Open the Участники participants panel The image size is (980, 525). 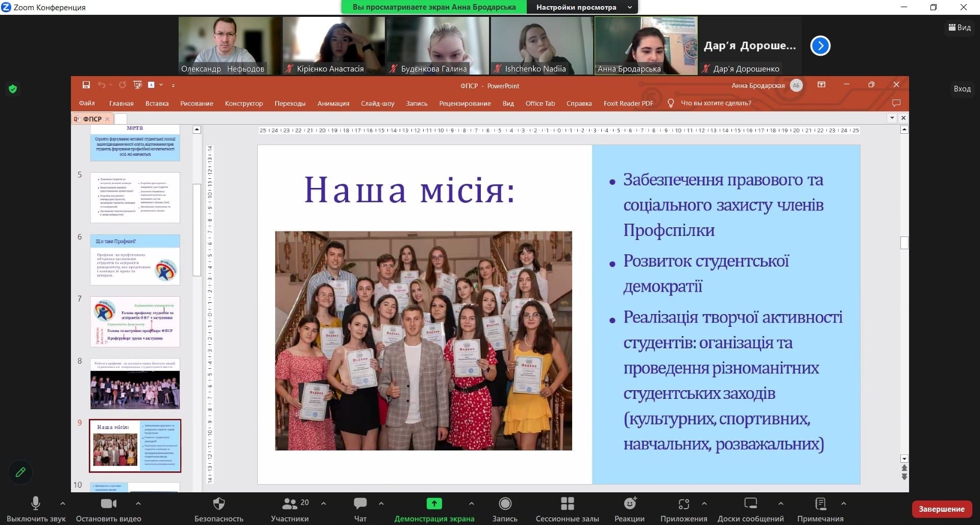pyautogui.click(x=290, y=509)
